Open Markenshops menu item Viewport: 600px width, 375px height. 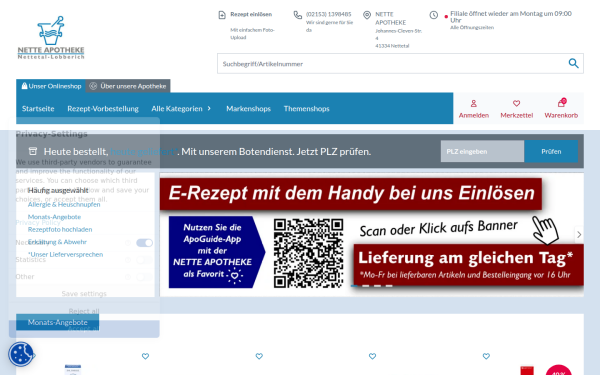(248, 109)
